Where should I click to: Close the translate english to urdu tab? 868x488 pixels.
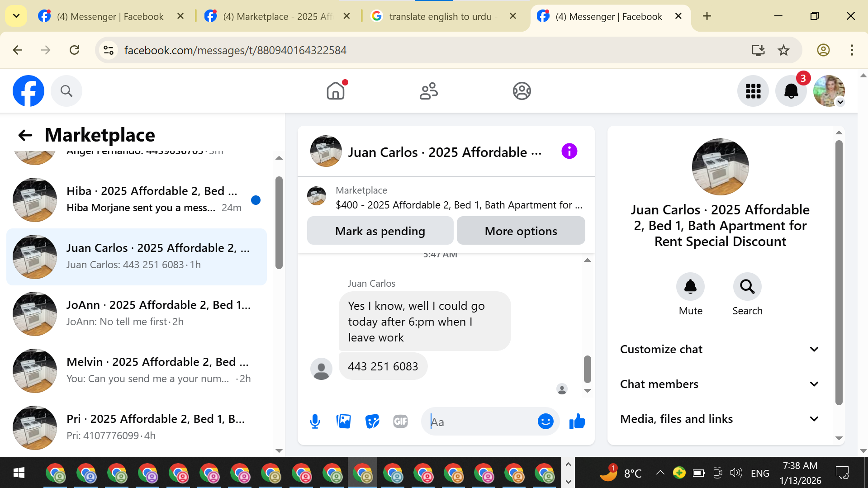point(513,16)
